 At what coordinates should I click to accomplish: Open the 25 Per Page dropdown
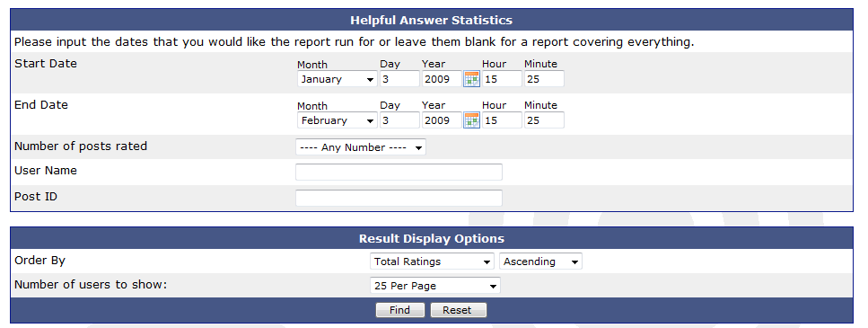coord(435,286)
